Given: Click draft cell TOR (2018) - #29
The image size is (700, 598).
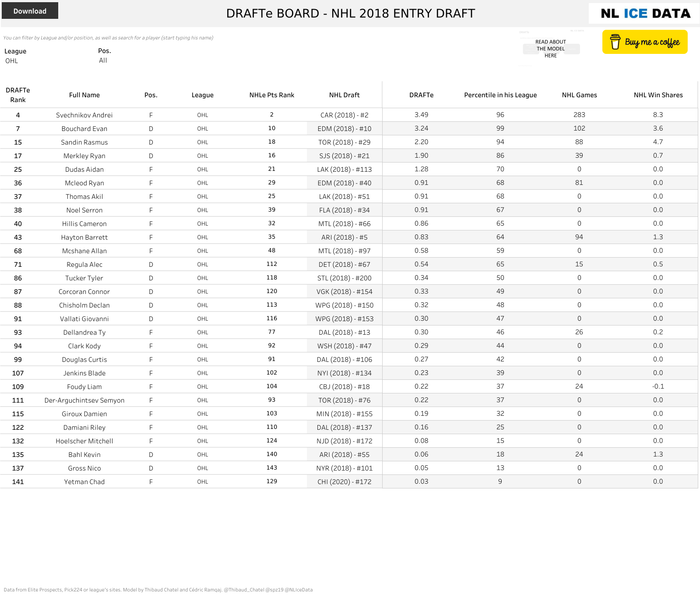Looking at the screenshot, I should tap(345, 142).
